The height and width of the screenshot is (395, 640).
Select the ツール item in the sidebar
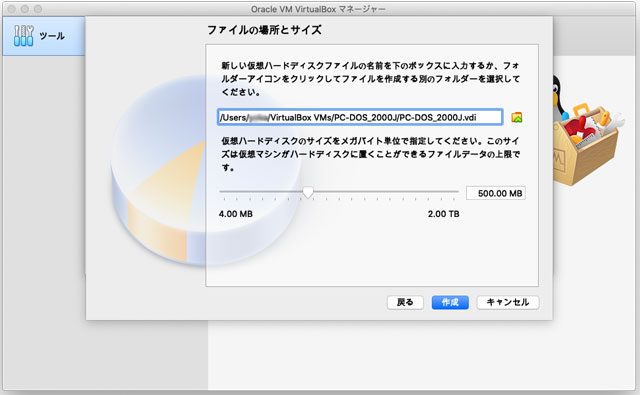(x=44, y=36)
